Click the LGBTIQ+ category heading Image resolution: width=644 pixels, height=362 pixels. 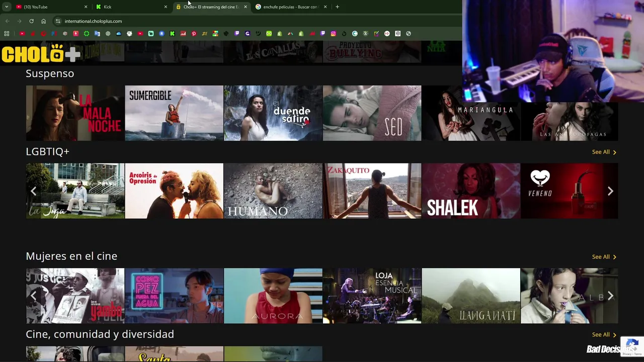coord(47,151)
